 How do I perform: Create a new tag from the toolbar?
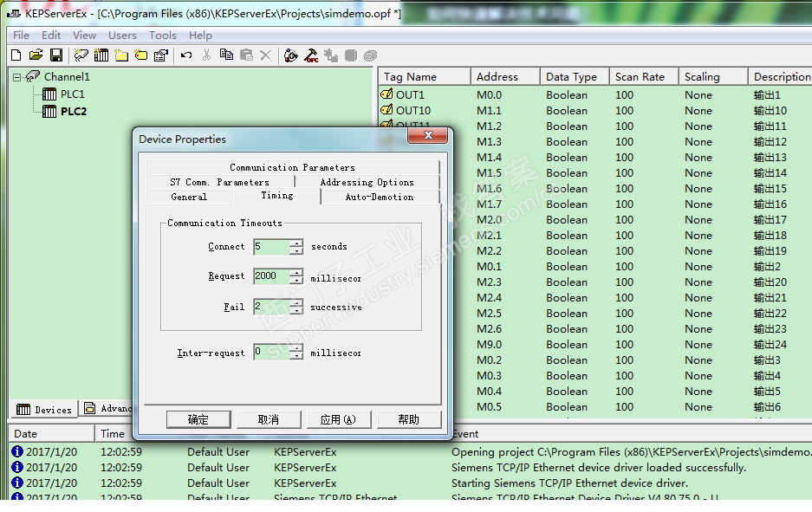pyautogui.click(x=141, y=55)
